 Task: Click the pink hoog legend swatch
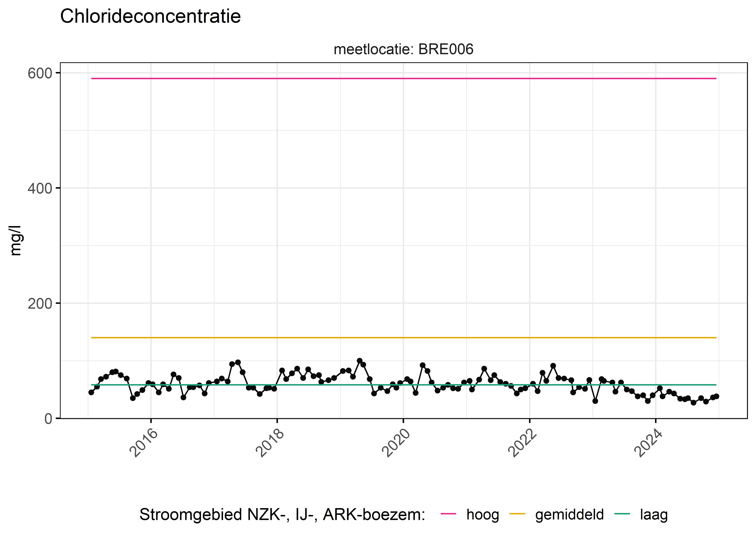pyautogui.click(x=448, y=514)
